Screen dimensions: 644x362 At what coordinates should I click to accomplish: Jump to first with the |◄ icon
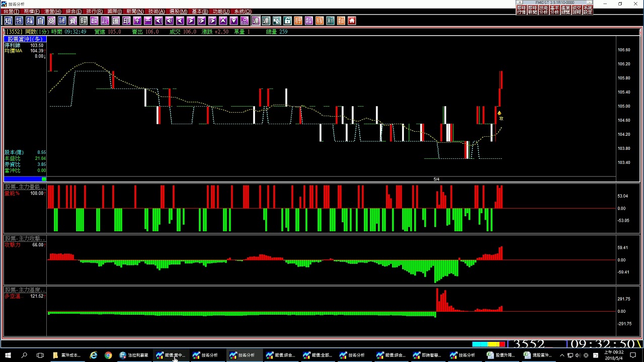158,21
